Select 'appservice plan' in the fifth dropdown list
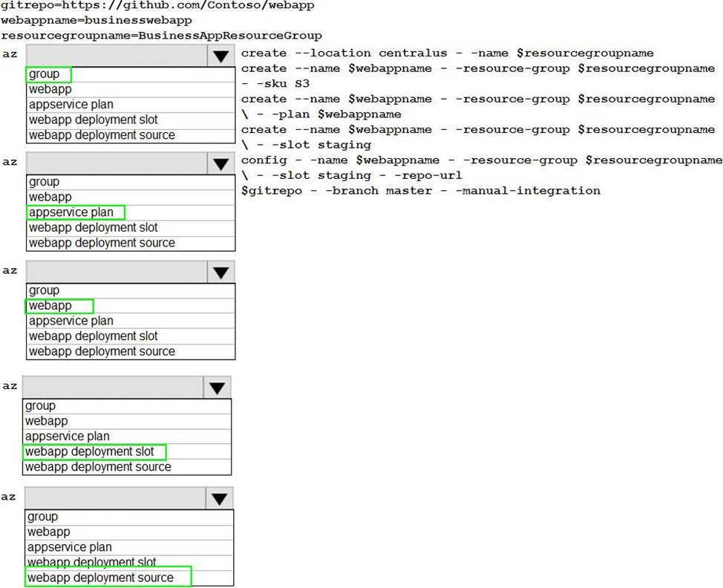 coord(129,547)
